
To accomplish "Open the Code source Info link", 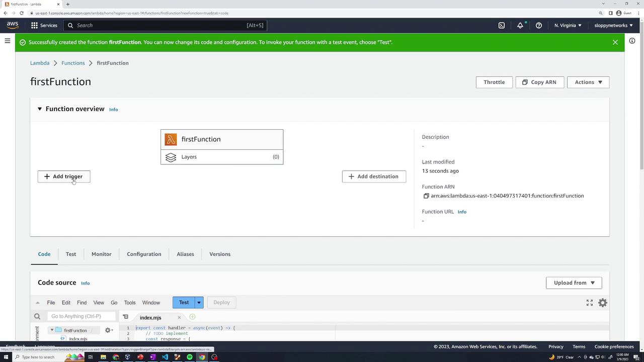I will pos(86,284).
